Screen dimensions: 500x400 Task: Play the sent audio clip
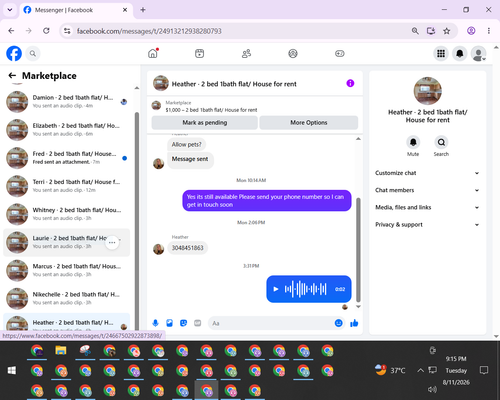click(x=276, y=289)
